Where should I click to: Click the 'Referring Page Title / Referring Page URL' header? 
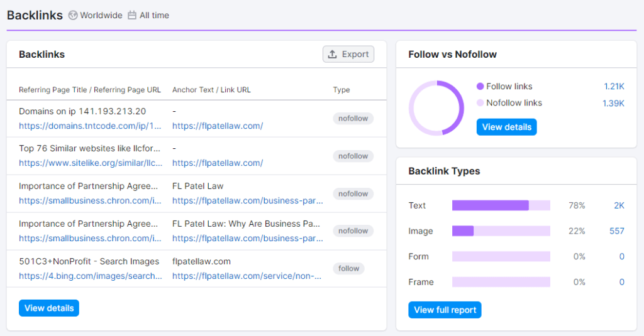tap(90, 90)
